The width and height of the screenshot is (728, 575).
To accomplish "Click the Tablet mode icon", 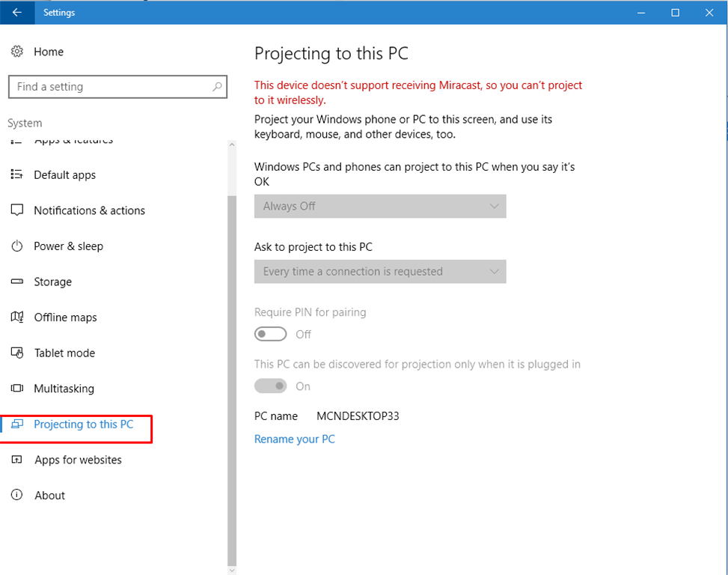I will tap(17, 353).
